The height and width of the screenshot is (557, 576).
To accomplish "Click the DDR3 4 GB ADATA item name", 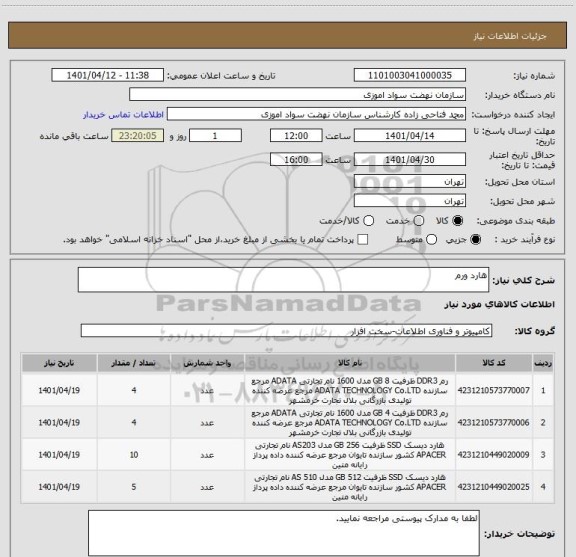I will [x=350, y=423].
